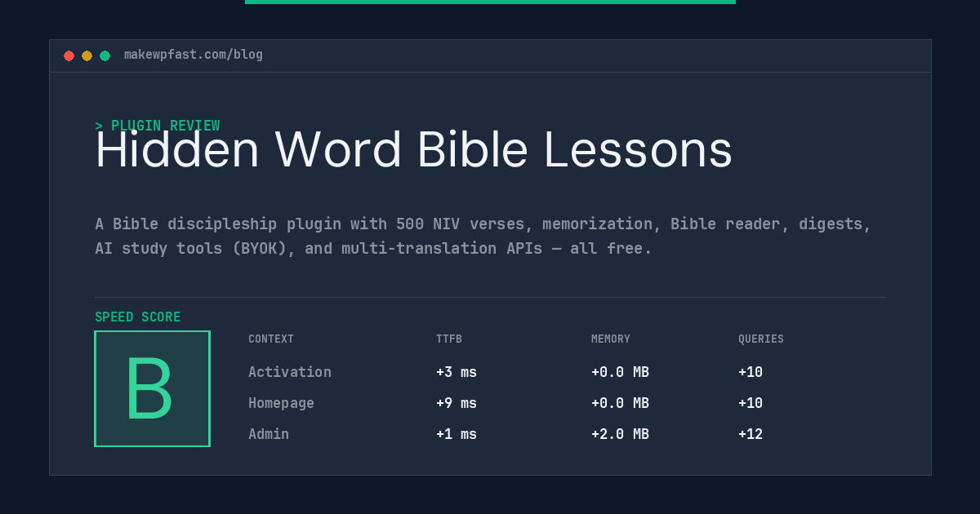
Task: Click the makewpfast.com/blog address text
Action: (x=194, y=55)
